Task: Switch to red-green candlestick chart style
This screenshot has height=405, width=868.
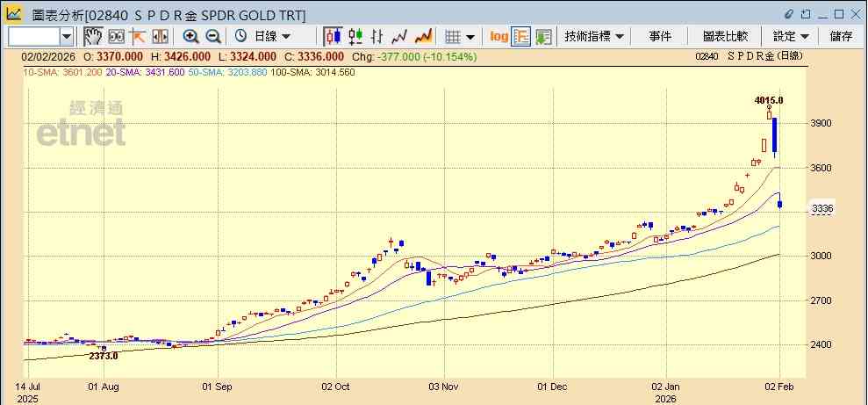Action: point(355,37)
